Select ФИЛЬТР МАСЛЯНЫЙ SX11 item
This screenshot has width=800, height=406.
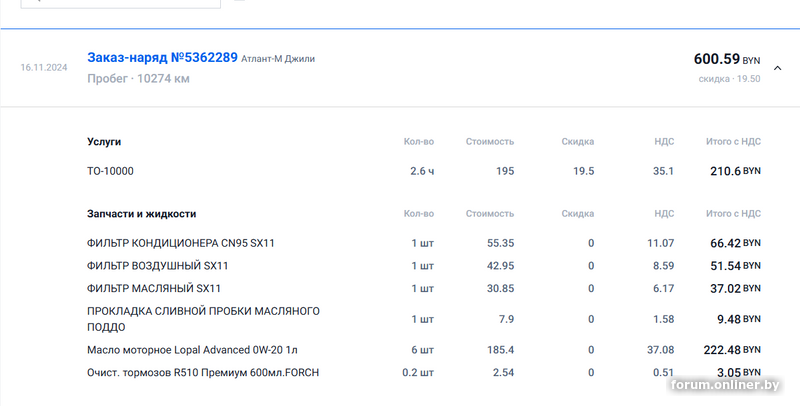(x=154, y=288)
